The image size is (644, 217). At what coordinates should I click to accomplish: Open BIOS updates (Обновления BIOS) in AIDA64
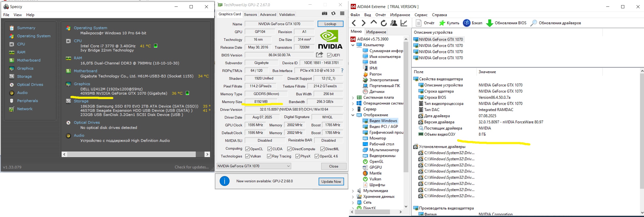pos(506,23)
